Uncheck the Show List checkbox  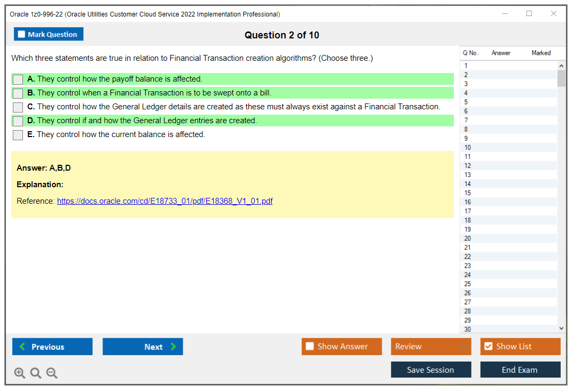[x=488, y=346]
